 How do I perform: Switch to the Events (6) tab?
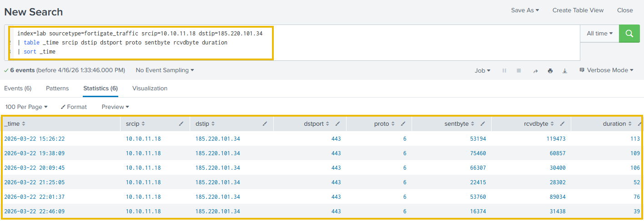click(18, 88)
